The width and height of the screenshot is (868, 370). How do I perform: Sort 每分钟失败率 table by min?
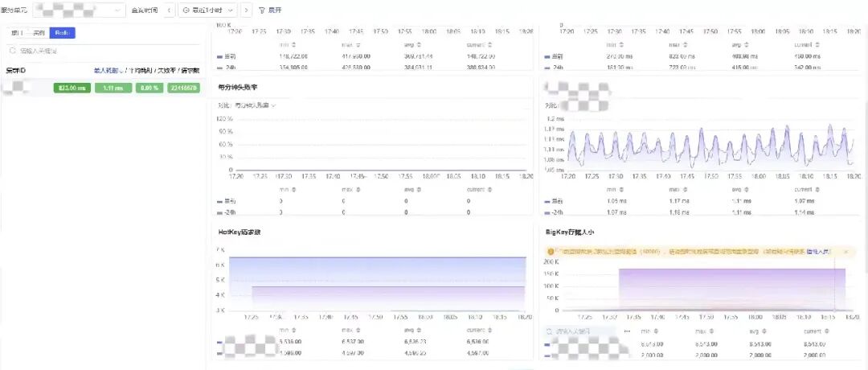294,190
